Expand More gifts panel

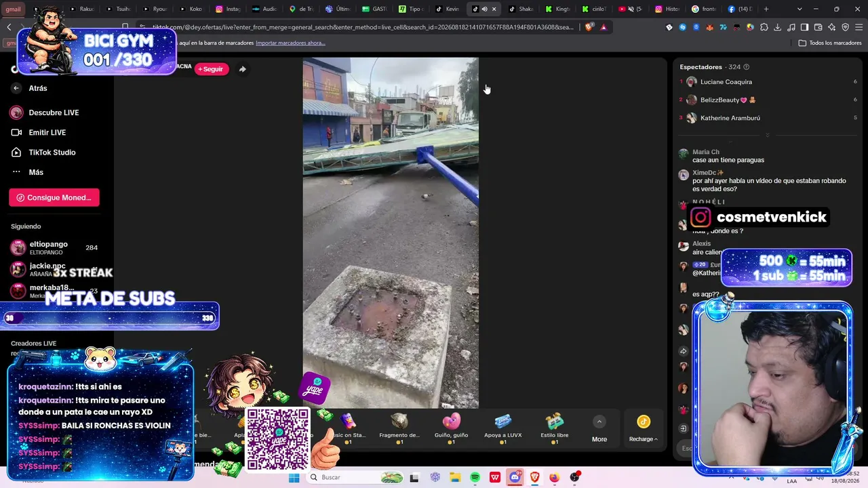(599, 430)
